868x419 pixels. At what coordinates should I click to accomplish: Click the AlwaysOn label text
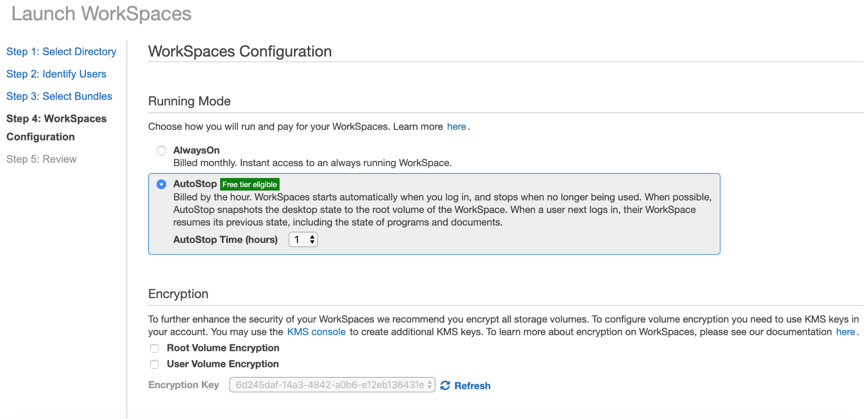click(196, 150)
